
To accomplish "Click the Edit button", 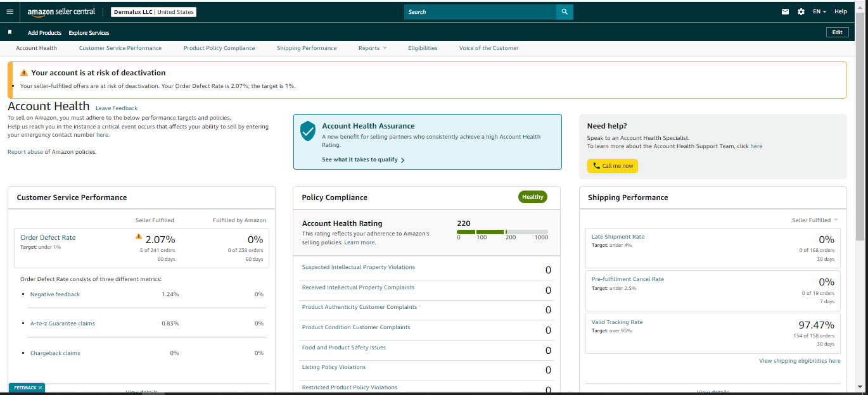I will (x=837, y=32).
